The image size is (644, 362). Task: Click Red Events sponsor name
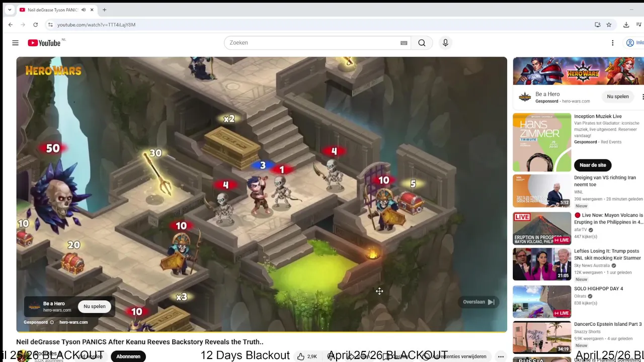click(611, 142)
